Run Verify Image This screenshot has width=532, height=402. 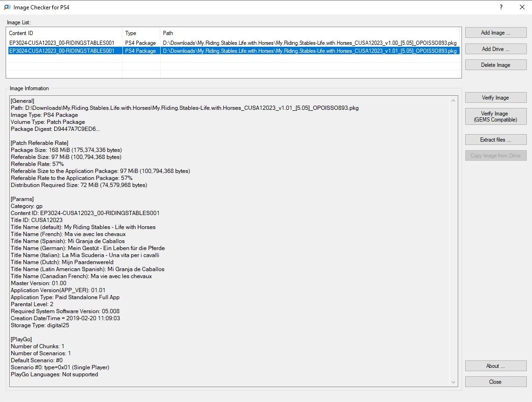click(x=496, y=97)
